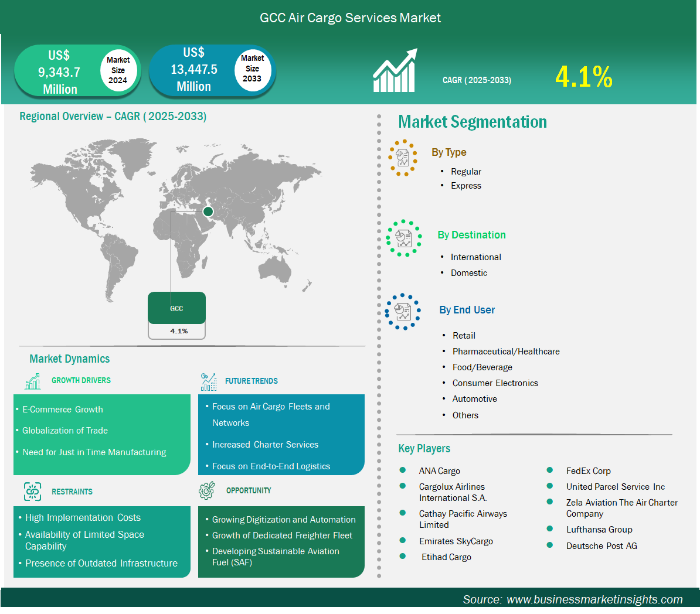Screen dimensions: 700x614
Task: Click the Growth Drivers chart icon
Action: 33,381
